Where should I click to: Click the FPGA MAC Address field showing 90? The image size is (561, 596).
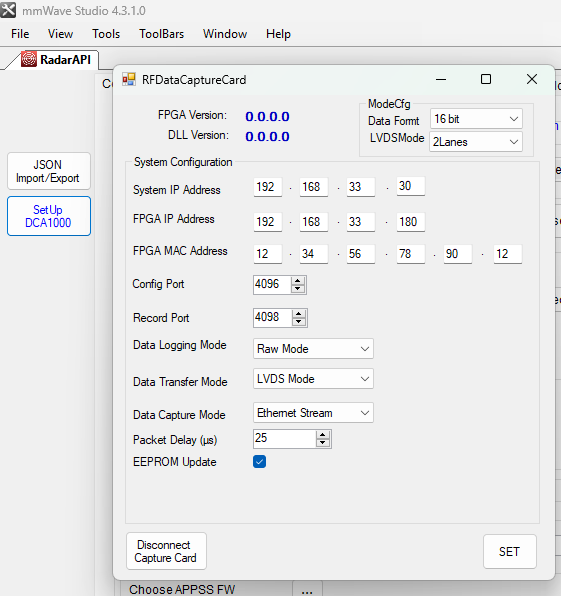tap(458, 254)
